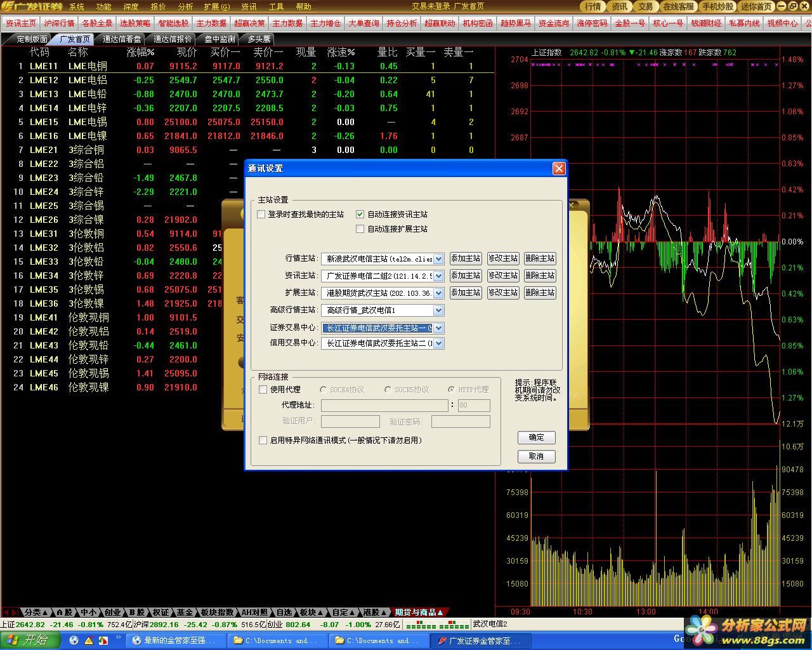The height and width of the screenshot is (650, 812).
Task: Click 修改主站 for 资讯主站 row
Action: pyautogui.click(x=503, y=275)
